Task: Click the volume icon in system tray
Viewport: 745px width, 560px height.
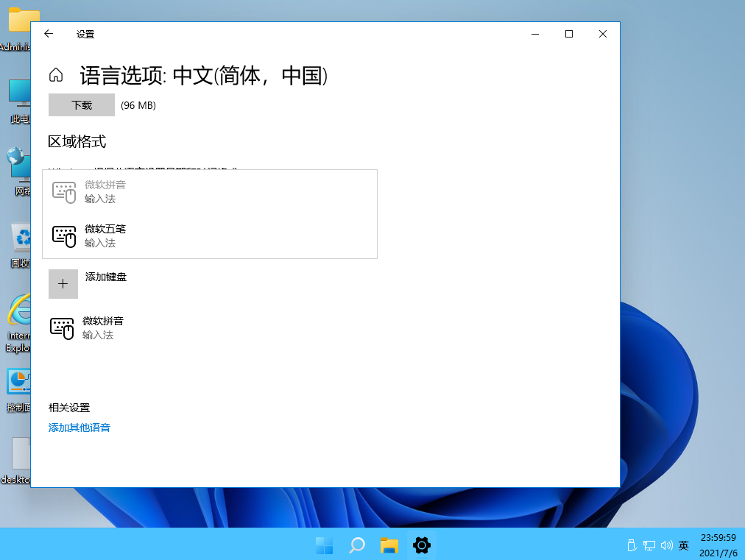Action: coord(666,545)
